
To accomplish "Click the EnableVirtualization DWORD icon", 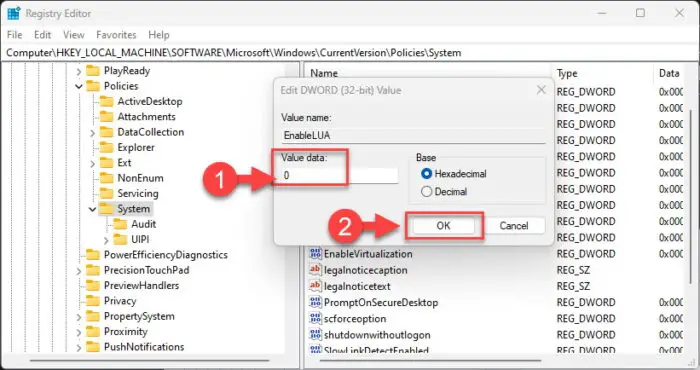I will pyautogui.click(x=315, y=254).
